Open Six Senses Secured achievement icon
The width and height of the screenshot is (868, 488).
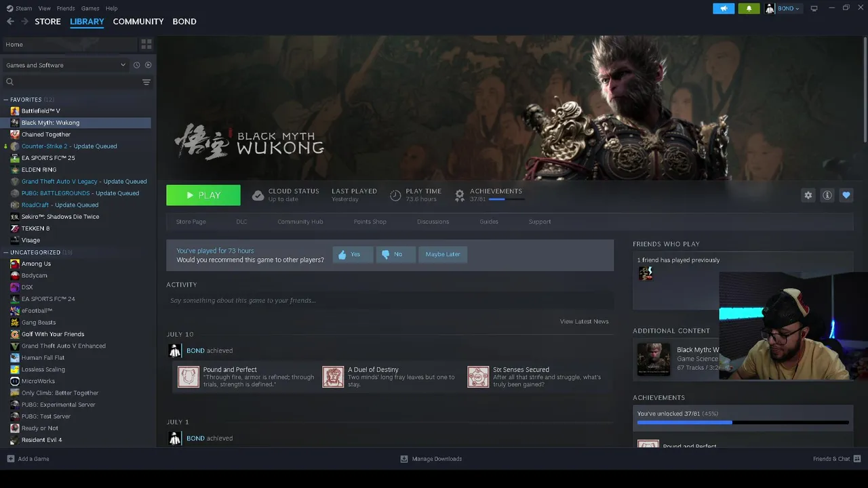click(478, 377)
